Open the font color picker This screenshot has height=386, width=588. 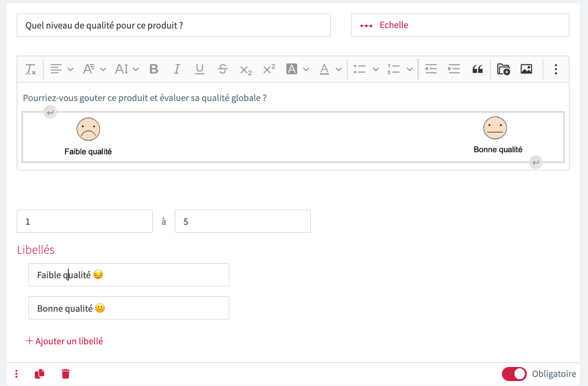point(324,69)
